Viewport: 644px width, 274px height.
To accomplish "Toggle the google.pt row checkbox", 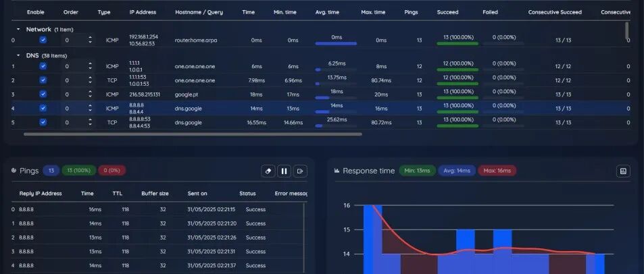I will pos(43,94).
